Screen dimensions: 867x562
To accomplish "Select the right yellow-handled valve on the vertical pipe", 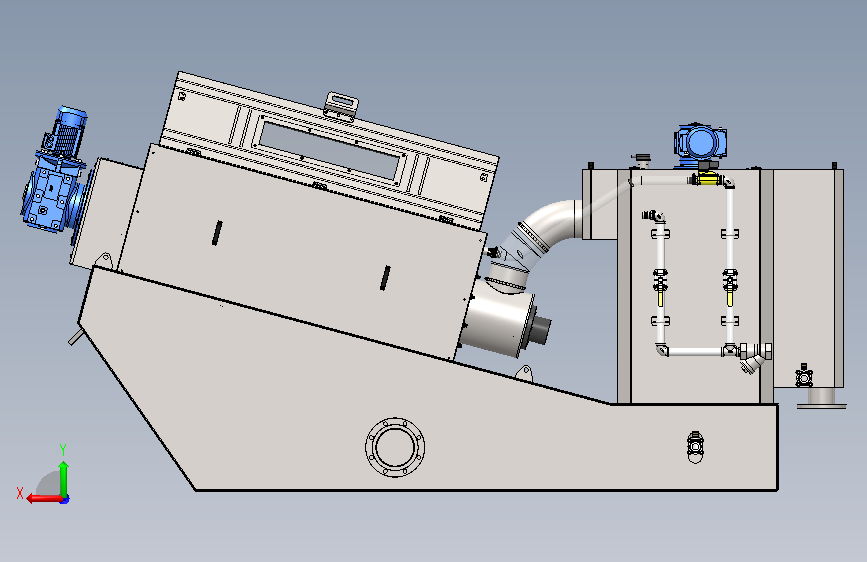I will tap(730, 286).
